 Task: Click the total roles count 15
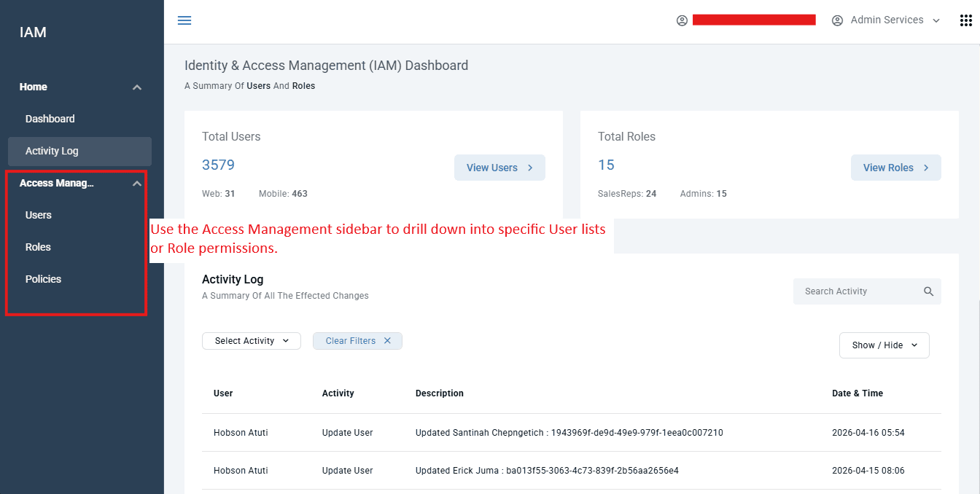tap(606, 165)
